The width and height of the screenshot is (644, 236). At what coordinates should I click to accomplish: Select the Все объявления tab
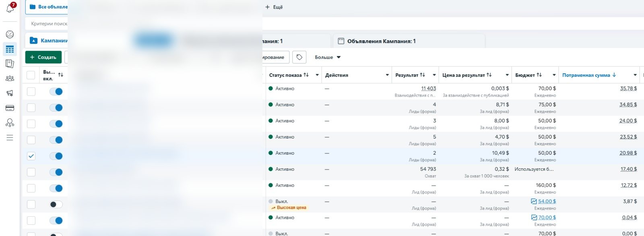[x=47, y=7]
